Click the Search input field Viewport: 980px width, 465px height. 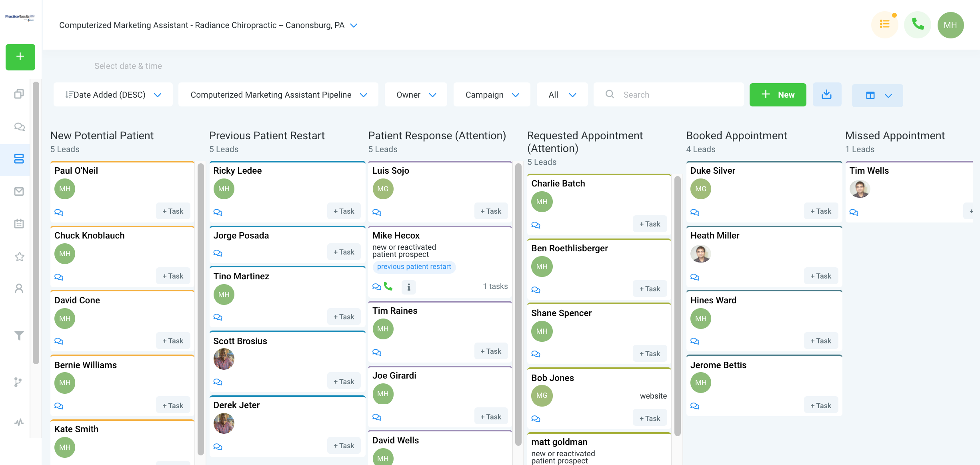pyautogui.click(x=669, y=95)
